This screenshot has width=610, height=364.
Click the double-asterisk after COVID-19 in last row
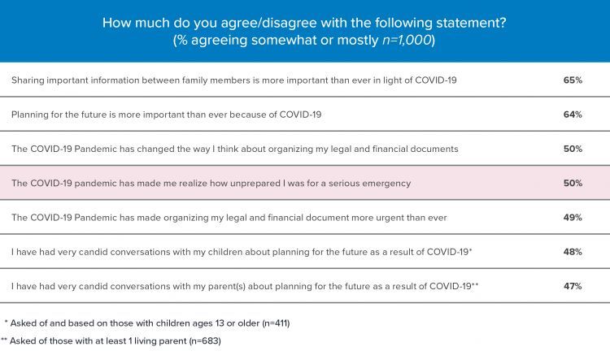point(475,284)
